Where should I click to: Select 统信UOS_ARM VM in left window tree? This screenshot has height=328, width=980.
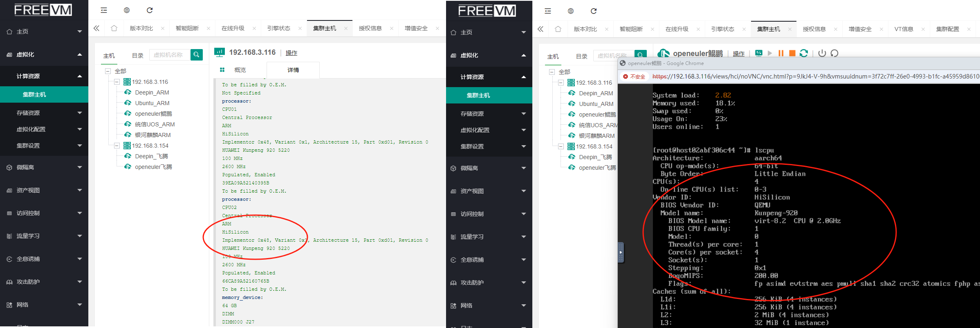point(155,124)
